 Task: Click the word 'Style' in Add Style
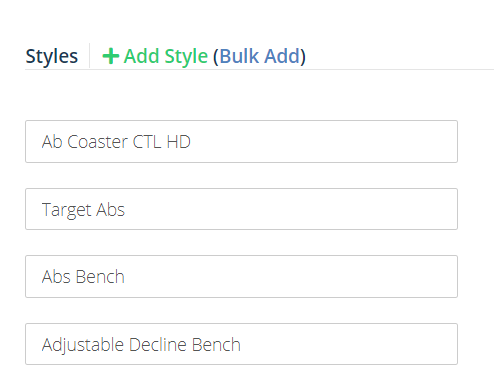coord(186,57)
